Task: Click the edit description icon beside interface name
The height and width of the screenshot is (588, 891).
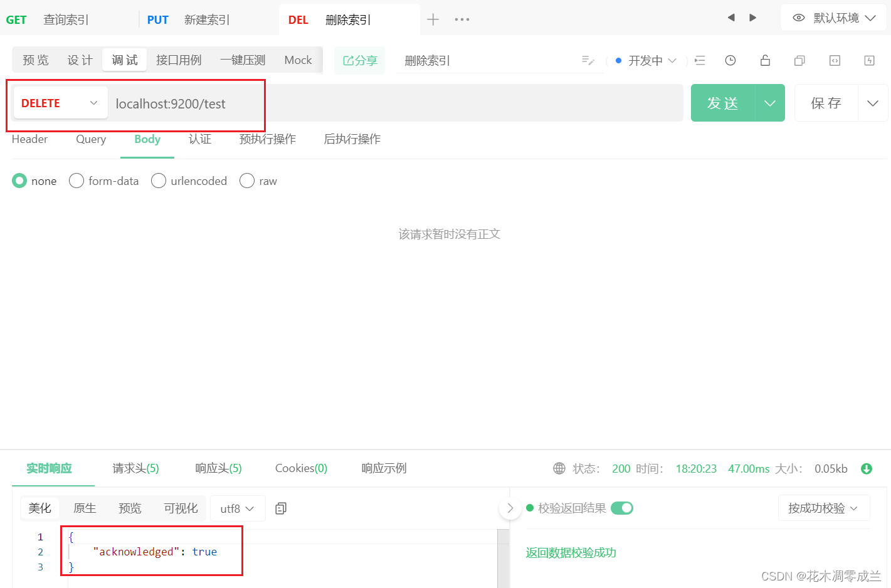Action: pyautogui.click(x=588, y=60)
